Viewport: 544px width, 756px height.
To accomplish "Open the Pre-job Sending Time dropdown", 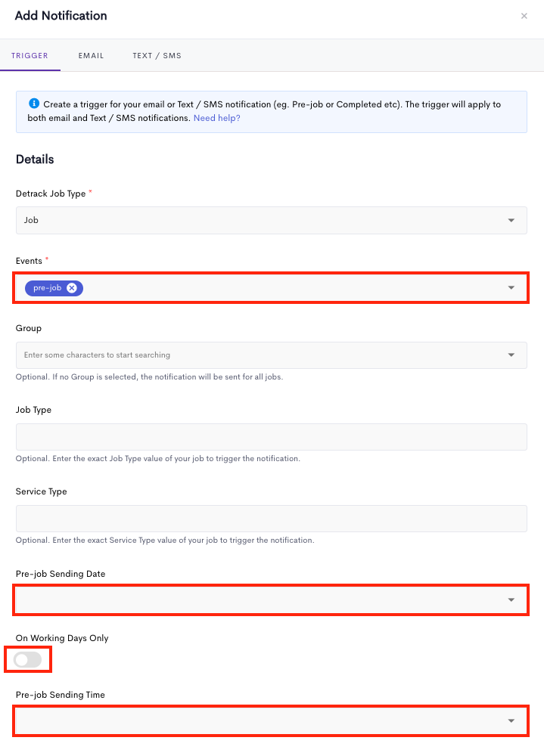I will tap(272, 720).
